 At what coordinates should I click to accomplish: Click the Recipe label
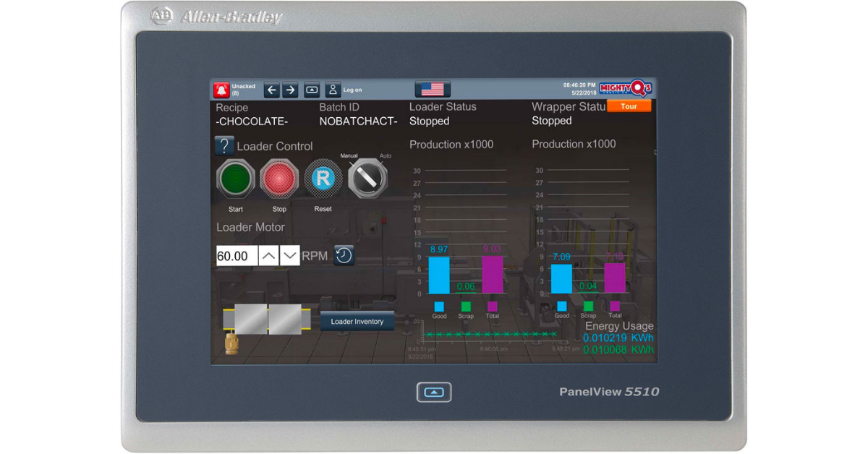[232, 108]
